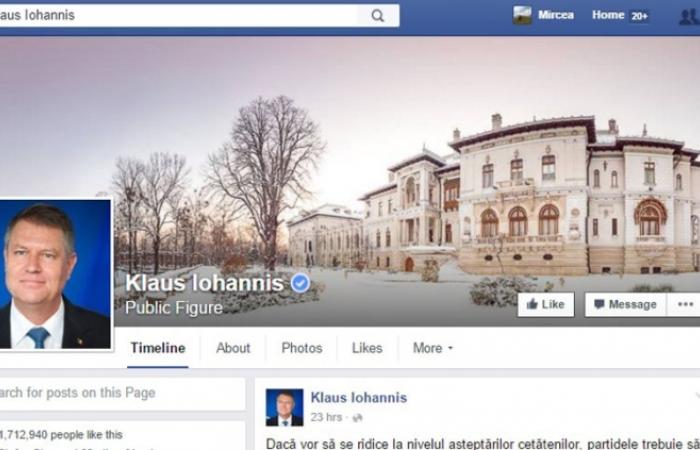Open the large Klaus Iohannis profile photo
This screenshot has width=700, height=450.
[54, 274]
